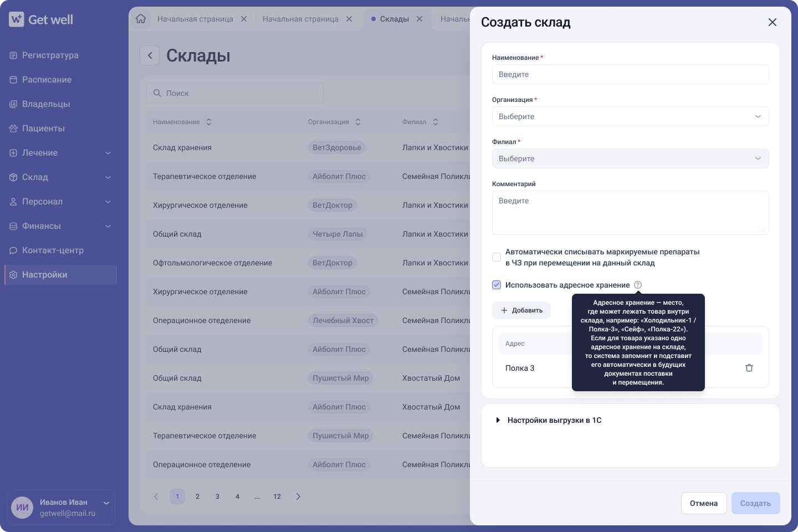Click the search magnifier icon
Image resolution: width=798 pixels, height=532 pixels.
[157, 93]
